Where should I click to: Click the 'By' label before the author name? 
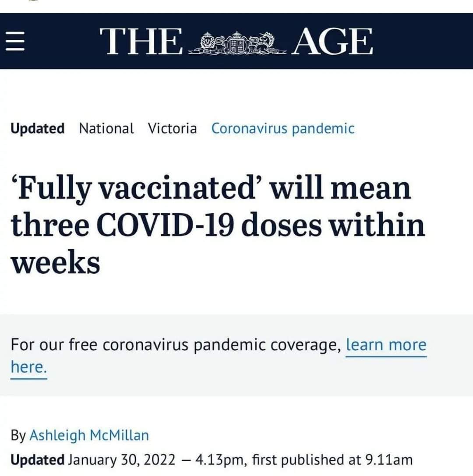(x=18, y=436)
